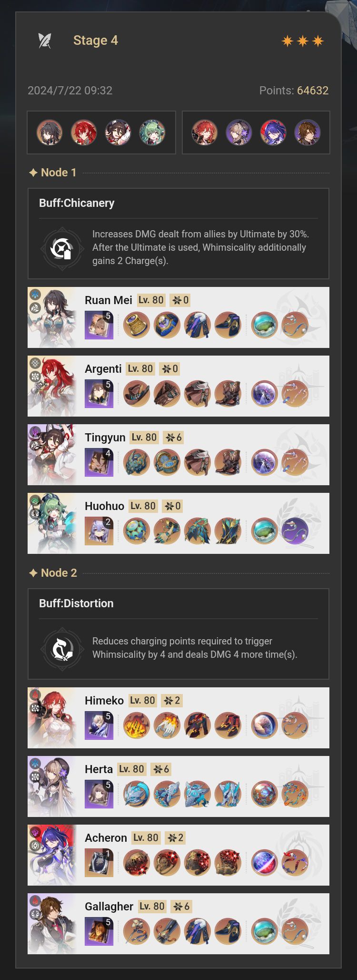Select Ruan Mei's light cone icon
The height and width of the screenshot is (980, 357).
coord(99,325)
